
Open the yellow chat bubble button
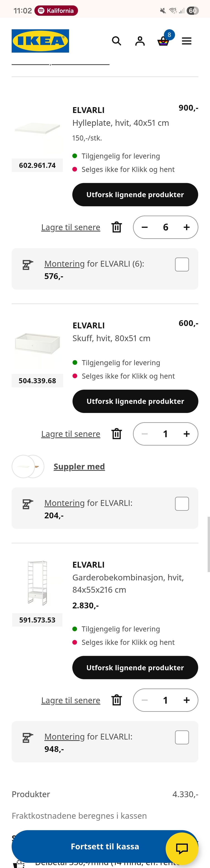click(x=182, y=848)
